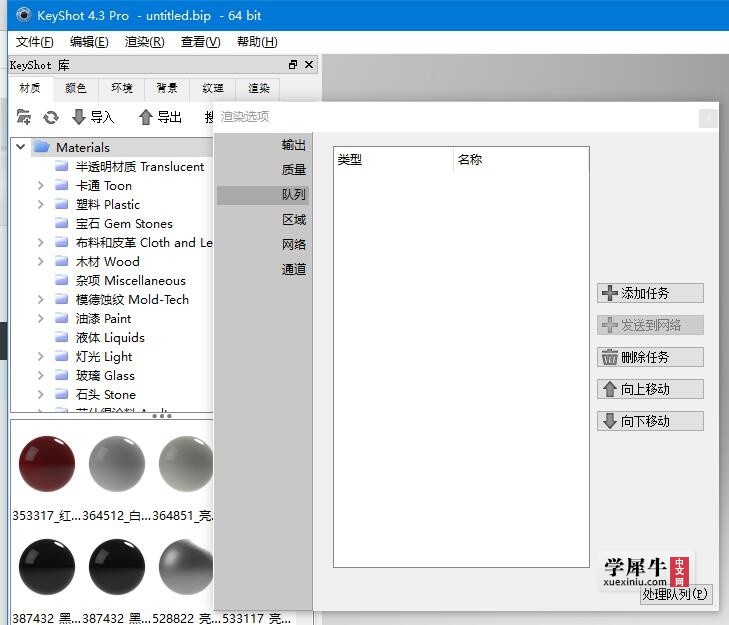The width and height of the screenshot is (729, 625).
Task: Open the 文件(F) menu
Action: [34, 42]
